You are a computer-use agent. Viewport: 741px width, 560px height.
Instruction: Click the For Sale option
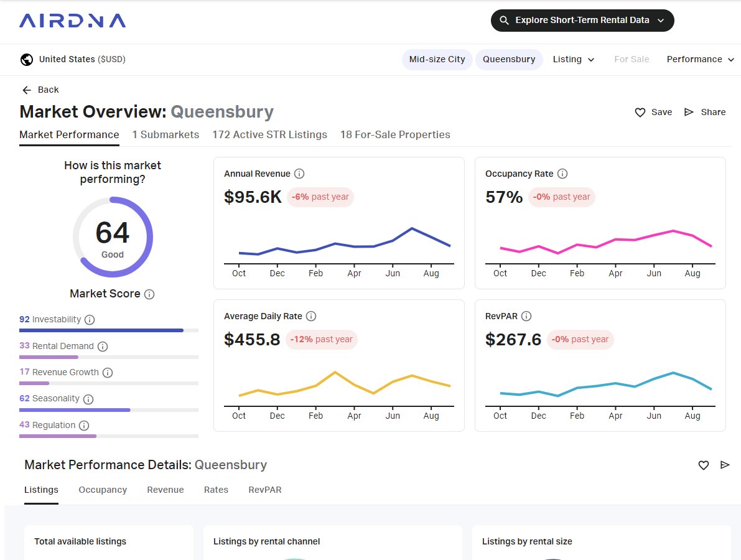point(631,60)
